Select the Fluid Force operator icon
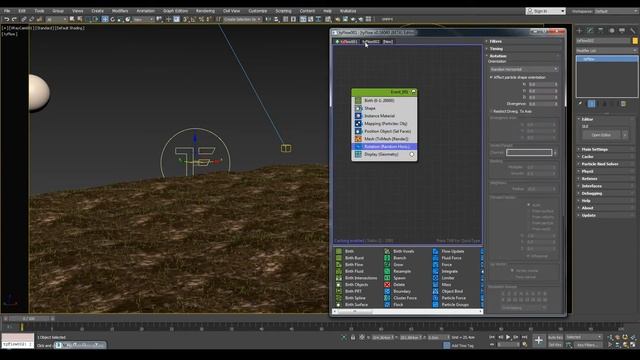The width and height of the screenshot is (640, 360). click(x=436, y=258)
